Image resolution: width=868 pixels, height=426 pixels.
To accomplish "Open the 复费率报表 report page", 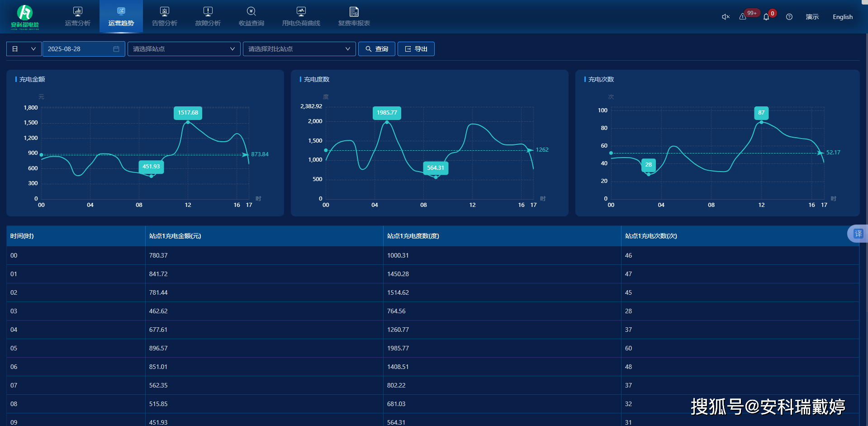I will (x=354, y=17).
